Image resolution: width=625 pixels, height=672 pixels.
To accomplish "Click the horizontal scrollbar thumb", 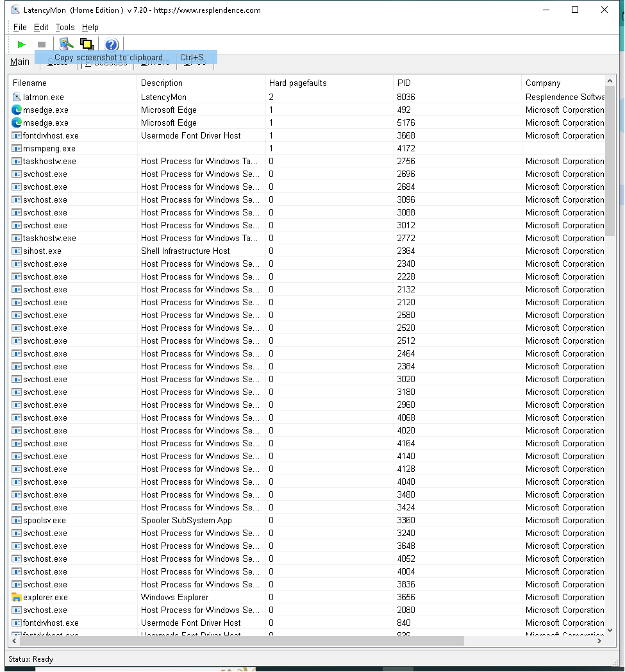I will (x=242, y=641).
